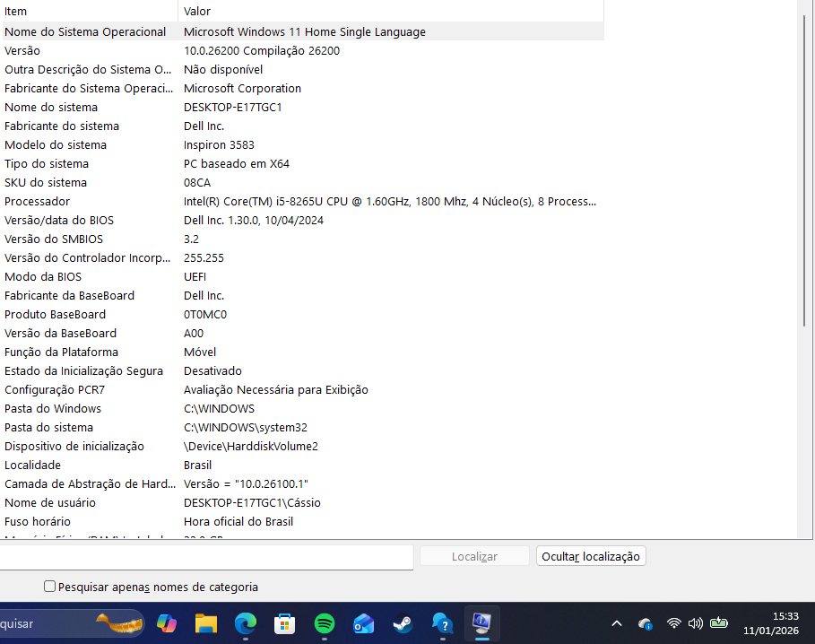Select the 'Versão' row with 10.0.26200
Viewport: 815px width, 644px height.
point(303,50)
